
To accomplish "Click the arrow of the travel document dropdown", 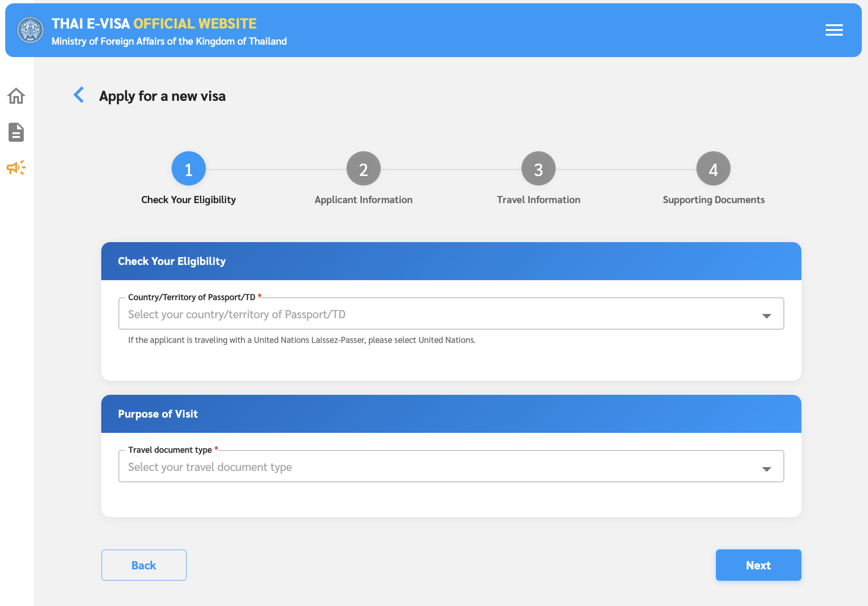I will 766,469.
